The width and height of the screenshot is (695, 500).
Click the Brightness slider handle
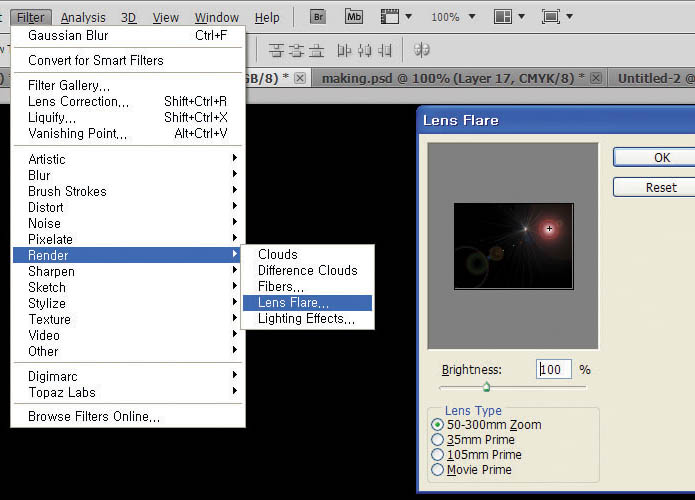pos(486,387)
